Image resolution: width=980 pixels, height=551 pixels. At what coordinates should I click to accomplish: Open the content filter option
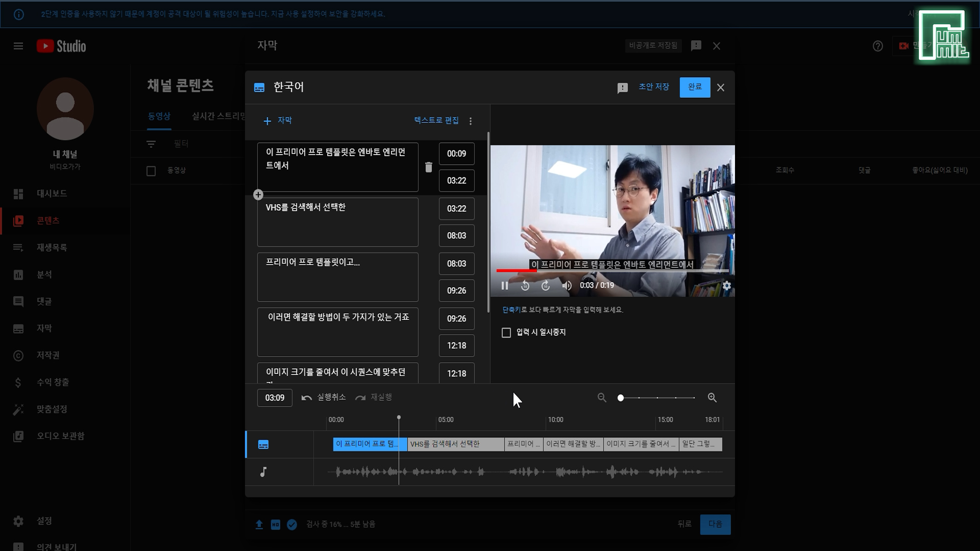pyautogui.click(x=151, y=144)
